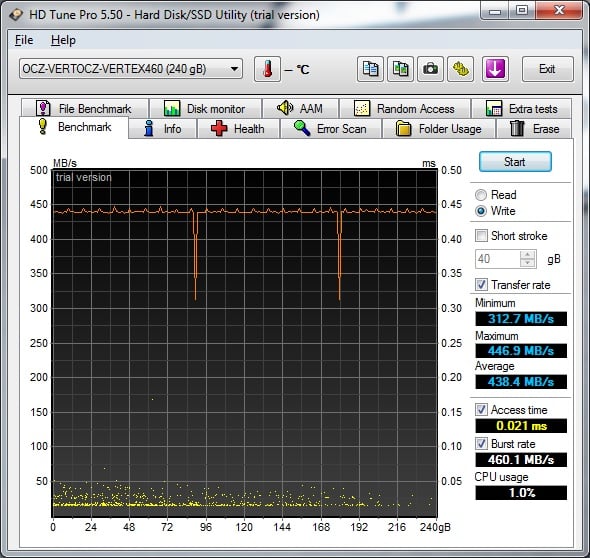Click the Exit button
The image size is (590, 558).
coord(547,69)
